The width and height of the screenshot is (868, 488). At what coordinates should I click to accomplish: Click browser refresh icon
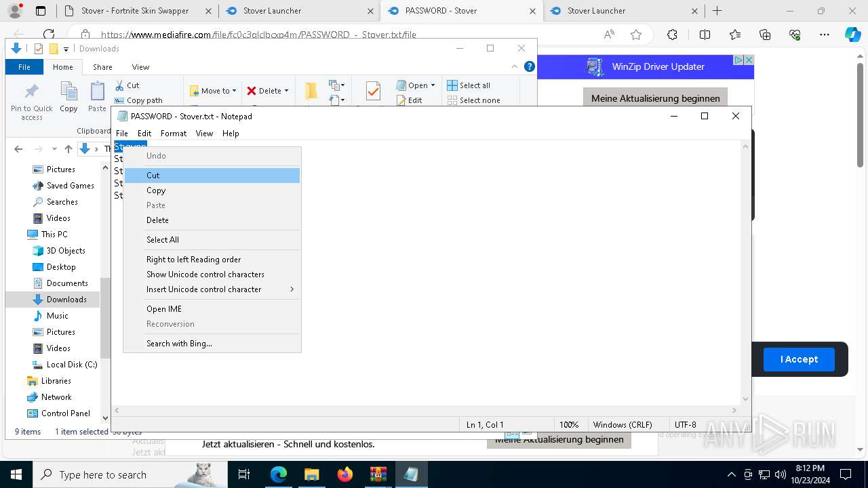tap(49, 35)
